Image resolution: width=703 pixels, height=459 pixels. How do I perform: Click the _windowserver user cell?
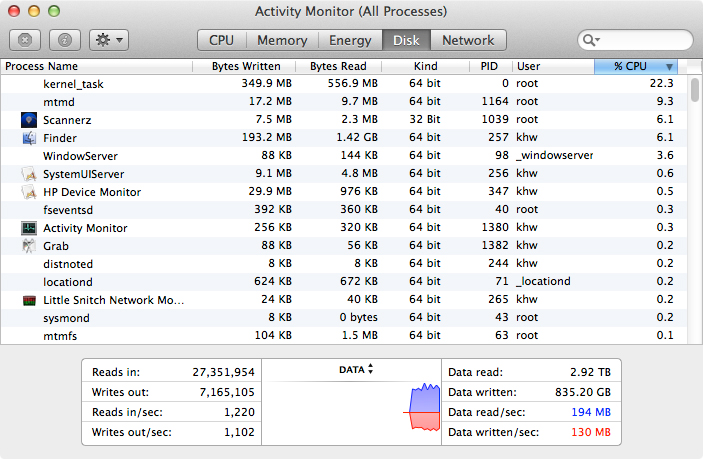[555, 156]
